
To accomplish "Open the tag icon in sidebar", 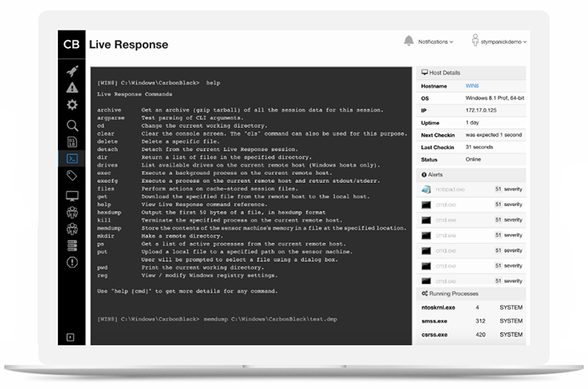I will (72, 176).
